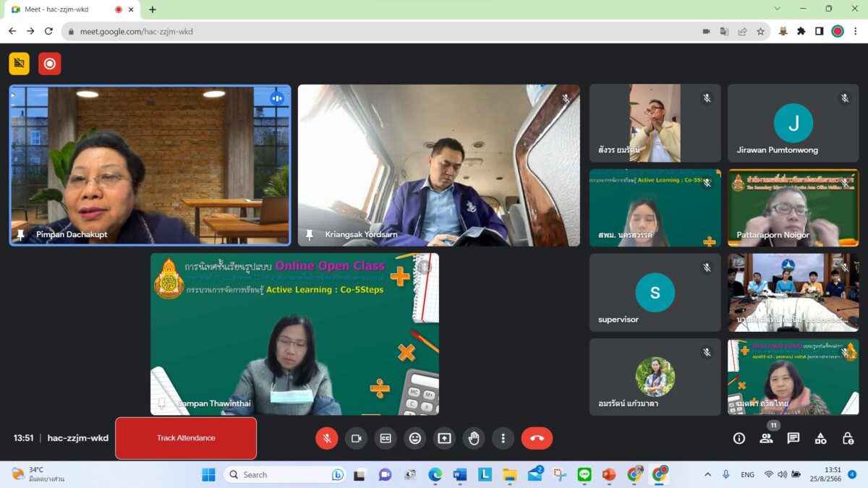View site information lock icon
This screenshot has width=868, height=488.
(x=70, y=32)
